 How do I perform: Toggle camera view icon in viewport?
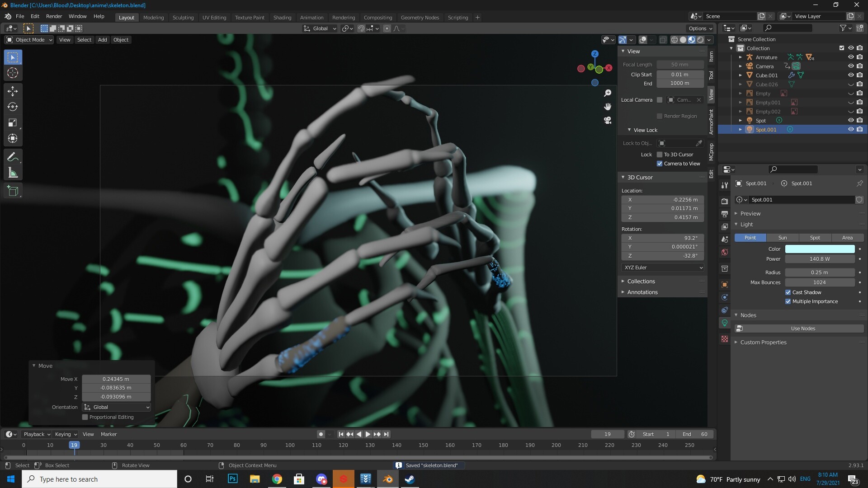[x=608, y=120]
